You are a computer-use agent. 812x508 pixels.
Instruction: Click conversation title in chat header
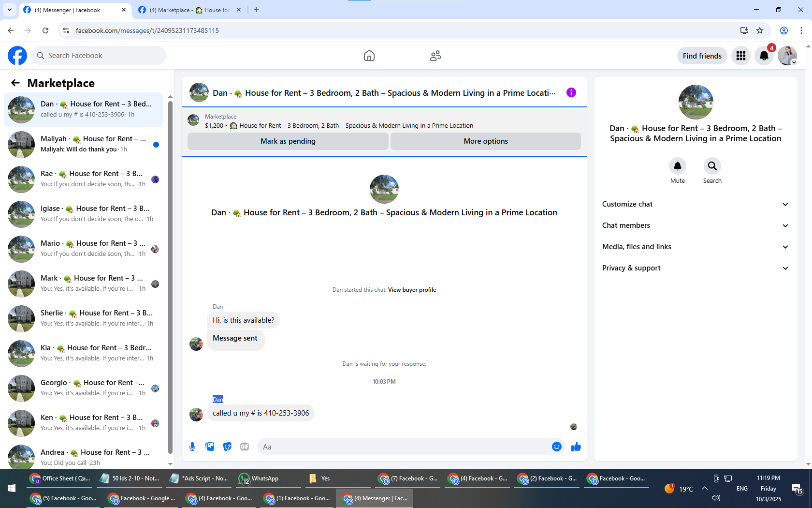point(384,93)
